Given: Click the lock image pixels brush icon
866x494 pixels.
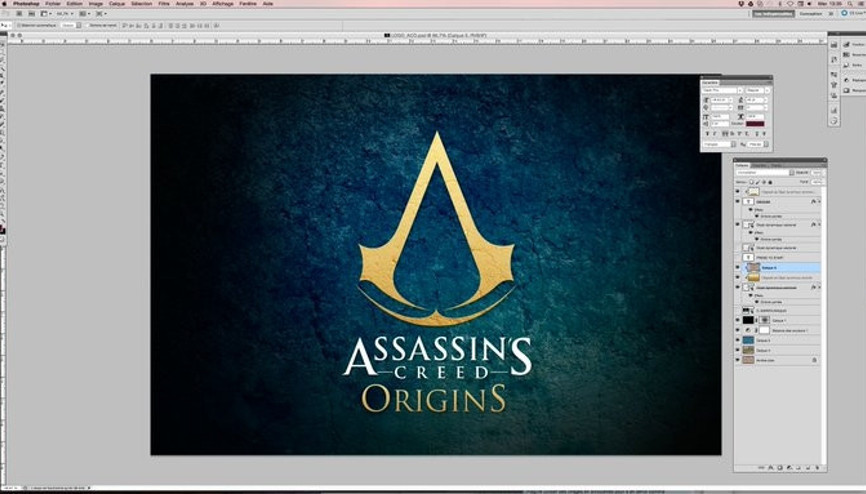Looking at the screenshot, I should (x=758, y=182).
